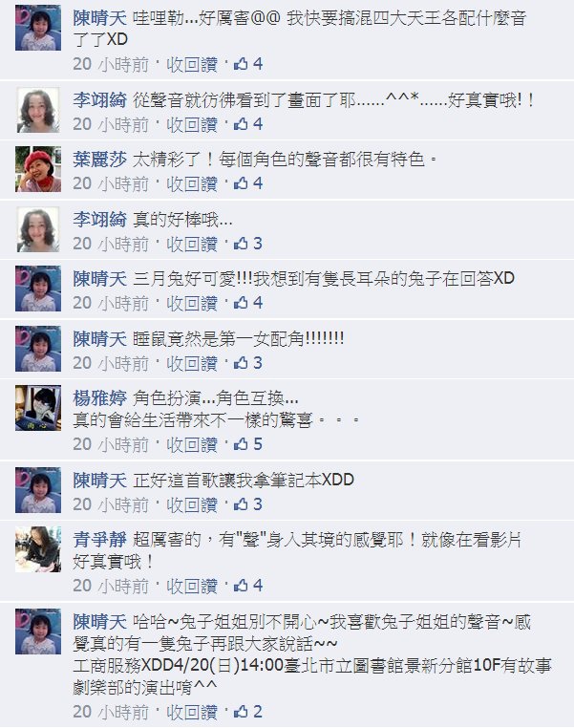Click like count thumb icon on 楊雅婷's comment
This screenshot has height=728, width=574.
(241, 444)
